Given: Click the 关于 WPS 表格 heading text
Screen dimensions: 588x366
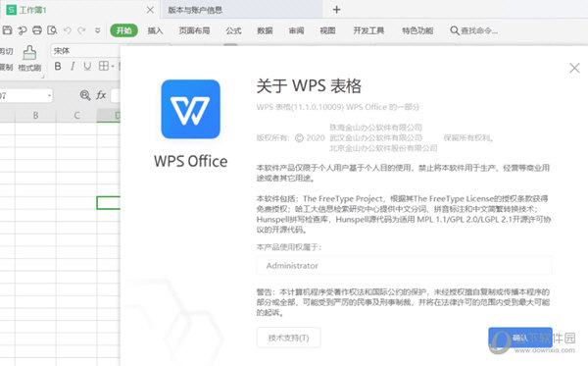Looking at the screenshot, I should (x=309, y=86).
